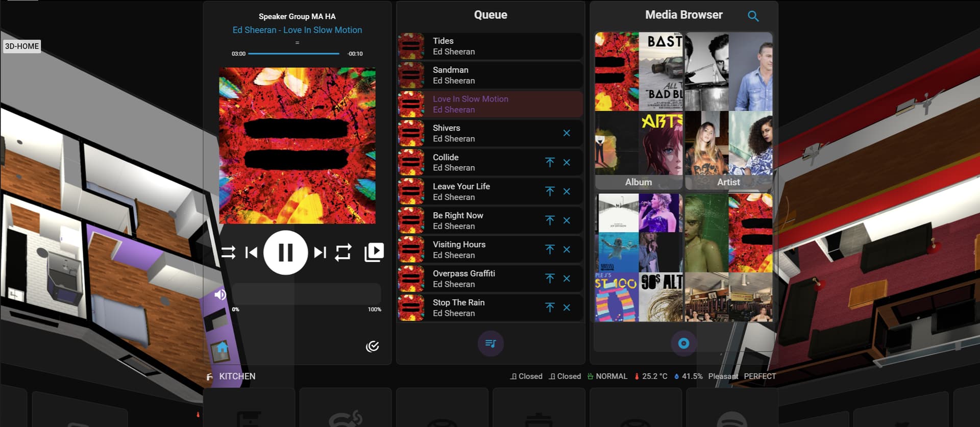Click the Pleasant comfort status
Image resolution: width=980 pixels, height=427 pixels.
tap(723, 376)
